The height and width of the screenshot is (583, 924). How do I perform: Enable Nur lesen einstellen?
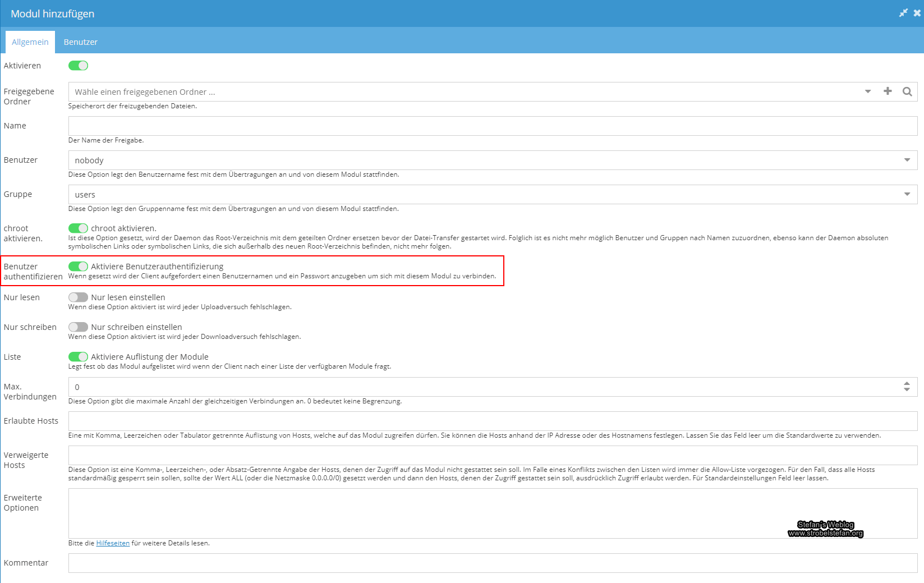pos(78,297)
